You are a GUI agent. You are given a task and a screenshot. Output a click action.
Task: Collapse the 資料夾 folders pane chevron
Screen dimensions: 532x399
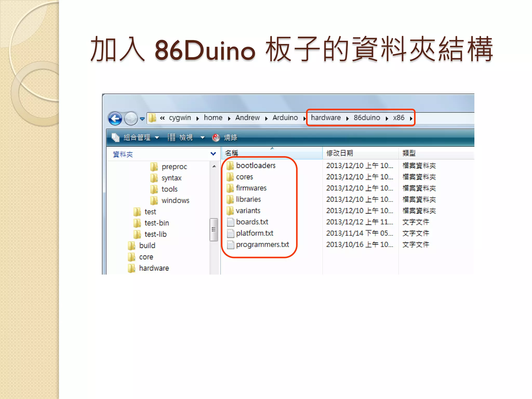[213, 154]
